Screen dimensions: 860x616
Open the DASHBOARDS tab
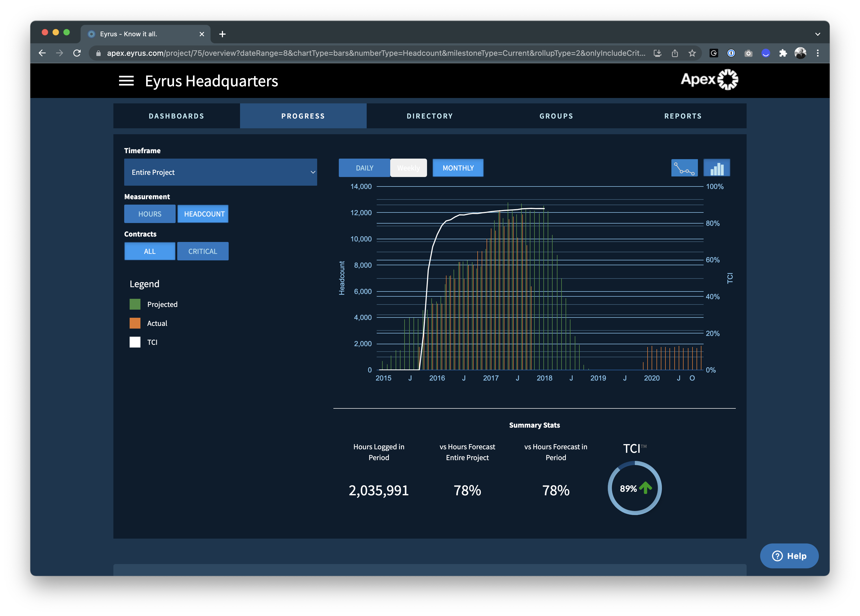coord(177,116)
